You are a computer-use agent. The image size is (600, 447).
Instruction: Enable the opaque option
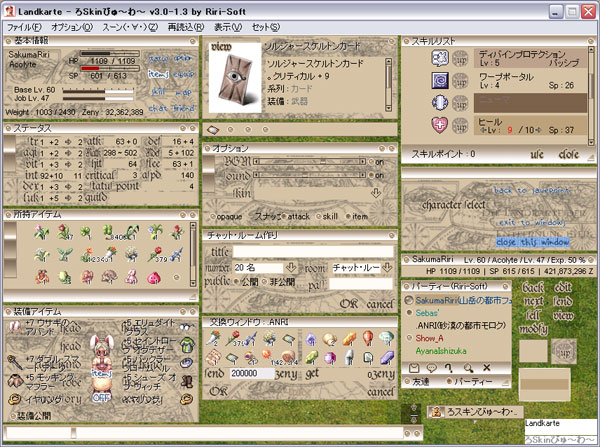213,217
